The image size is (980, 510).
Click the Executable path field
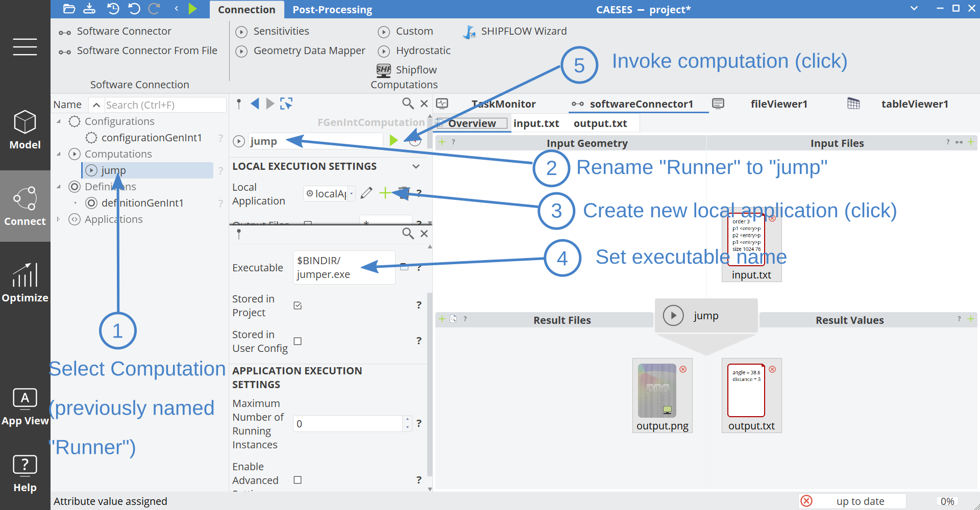344,268
